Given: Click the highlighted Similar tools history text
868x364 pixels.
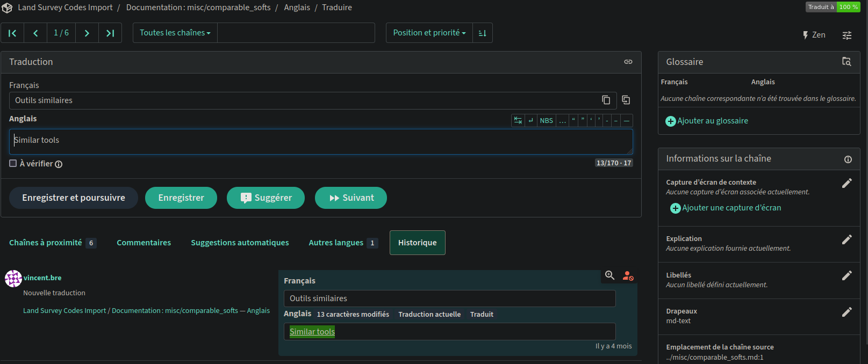Looking at the screenshot, I should tap(312, 332).
